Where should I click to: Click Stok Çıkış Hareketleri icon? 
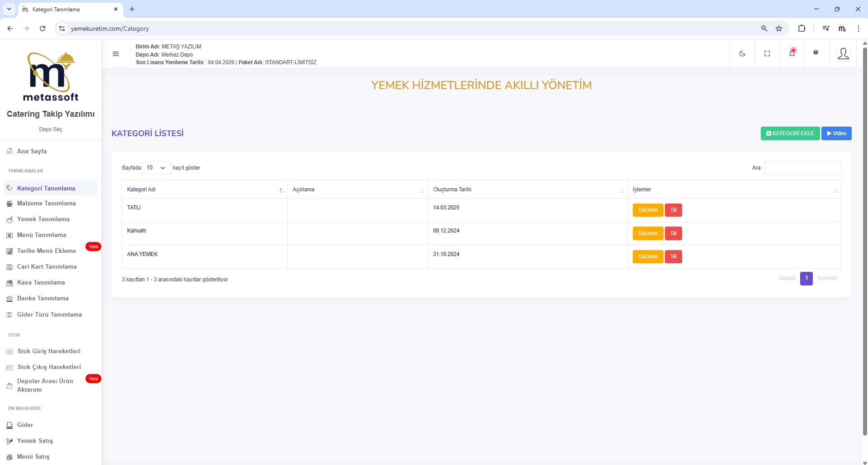[9, 367]
